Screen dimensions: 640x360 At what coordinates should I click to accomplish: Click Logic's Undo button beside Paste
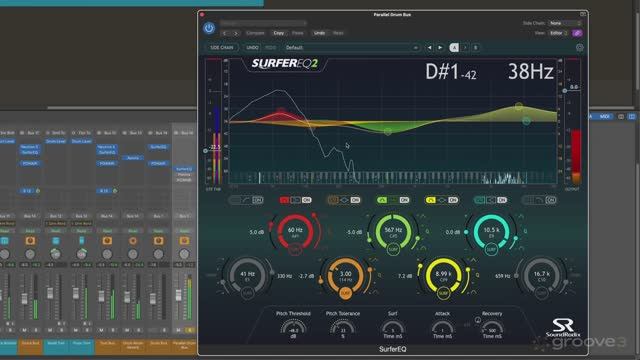(x=319, y=33)
